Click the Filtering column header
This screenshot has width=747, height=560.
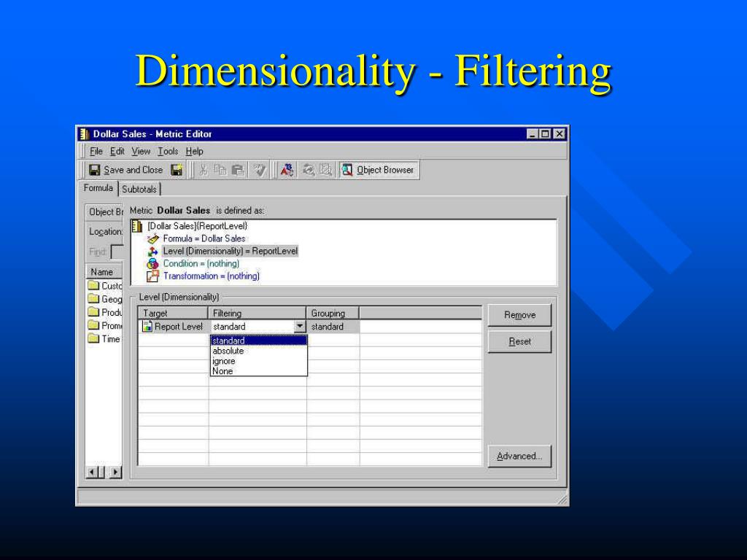pos(258,314)
